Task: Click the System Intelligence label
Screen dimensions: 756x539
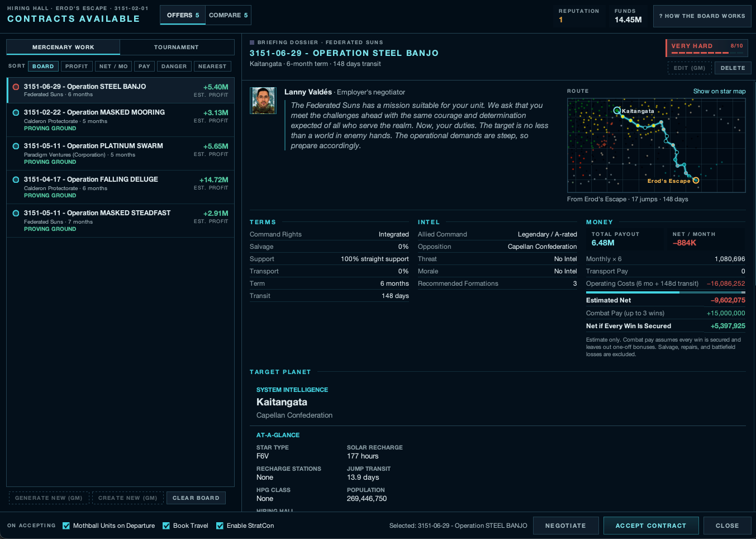Action: pos(292,390)
